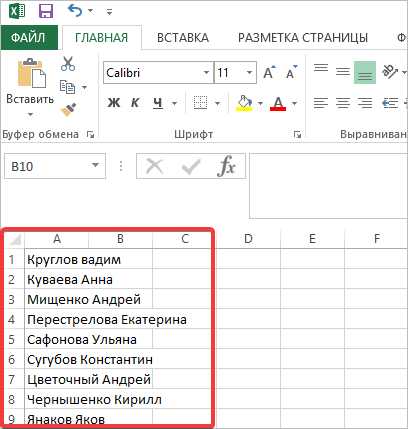408x429 pixels.
Task: Expand the Name Box dropdown arrow
Action: tap(95, 165)
